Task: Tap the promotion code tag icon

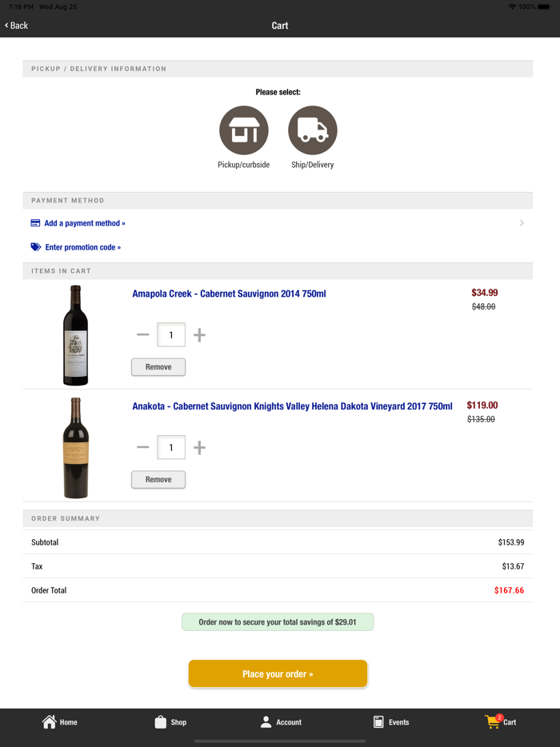Action: 36,247
